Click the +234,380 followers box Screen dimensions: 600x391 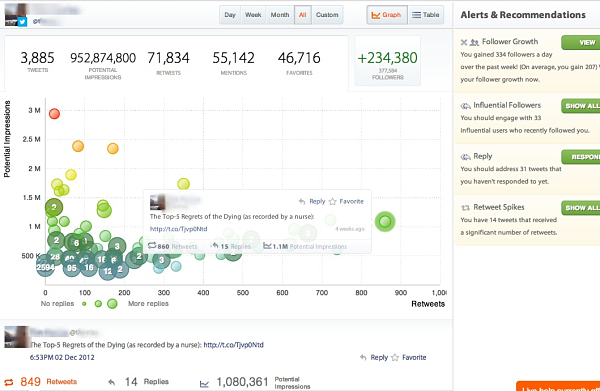pyautogui.click(x=388, y=61)
